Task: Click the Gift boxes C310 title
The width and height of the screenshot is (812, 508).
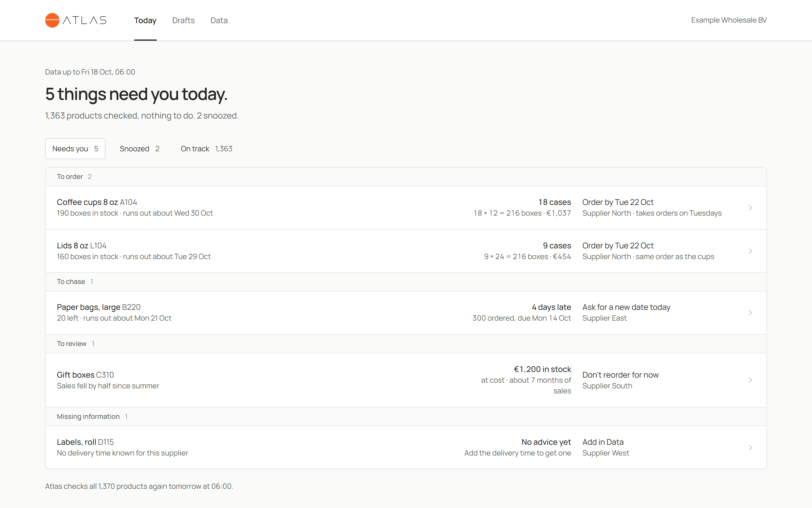Action: click(x=85, y=375)
